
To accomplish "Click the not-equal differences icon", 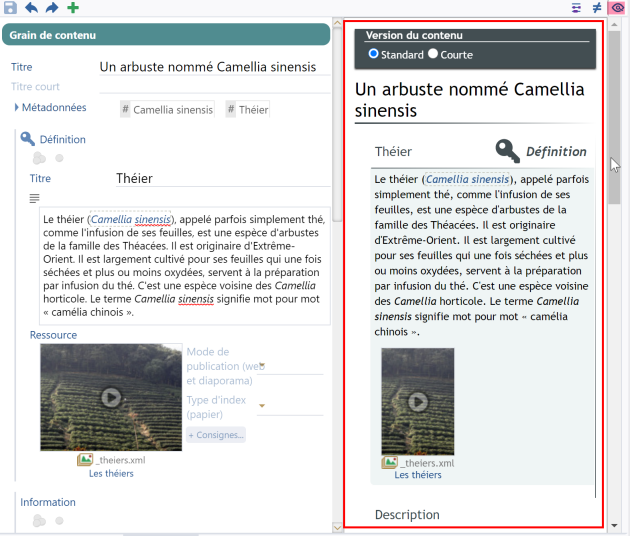I will tap(597, 8).
